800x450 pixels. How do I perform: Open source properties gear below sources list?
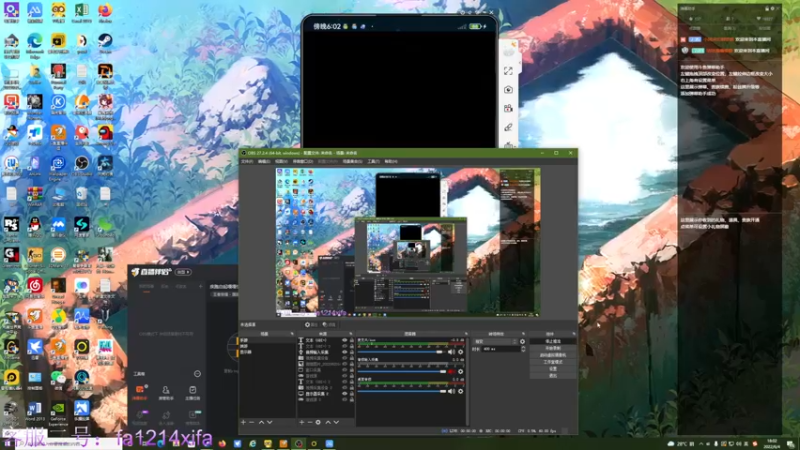(318, 422)
